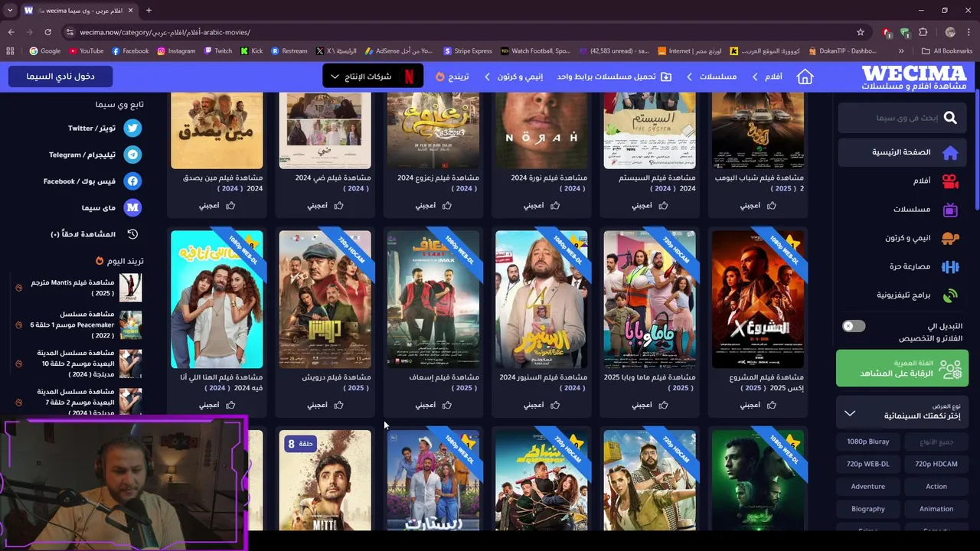Select 720p WEB-DL filter chip
Screen dimensions: 980x551
coord(867,464)
